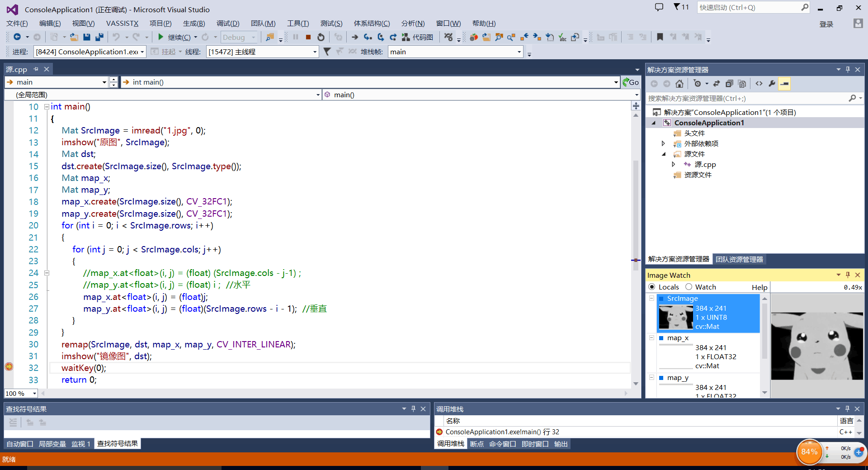The width and height of the screenshot is (868, 470).
Task: Switch to the 局部变量 tab
Action: [52, 444]
